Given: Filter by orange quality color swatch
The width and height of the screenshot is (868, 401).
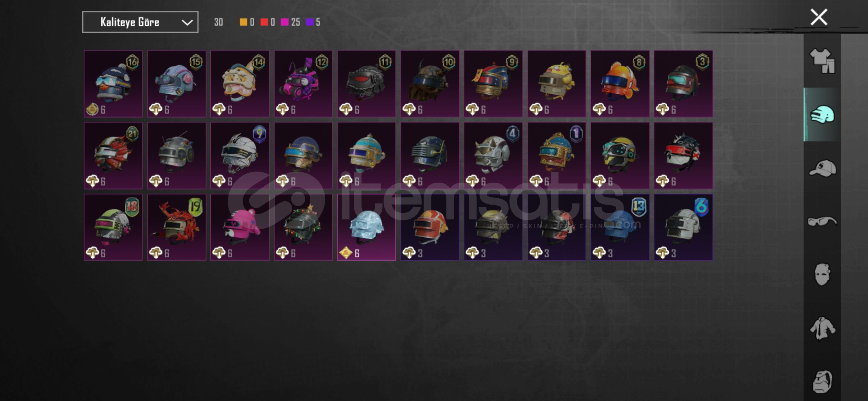Looking at the screenshot, I should click(243, 22).
